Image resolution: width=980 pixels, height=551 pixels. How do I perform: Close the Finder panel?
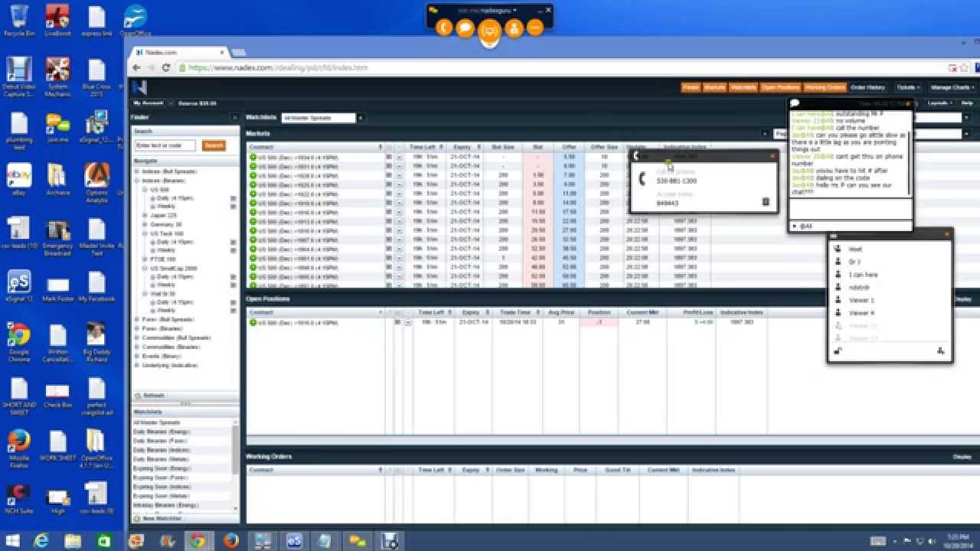pos(235,118)
